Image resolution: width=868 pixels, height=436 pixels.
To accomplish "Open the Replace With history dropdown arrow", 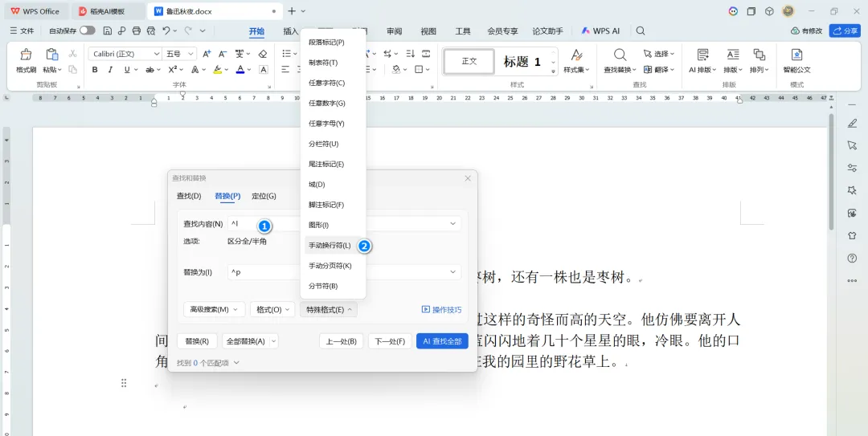I will pyautogui.click(x=452, y=271).
